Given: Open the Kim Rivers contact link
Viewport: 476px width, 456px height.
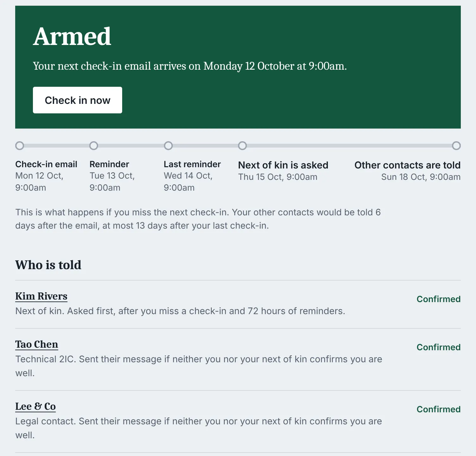Looking at the screenshot, I should [x=41, y=296].
